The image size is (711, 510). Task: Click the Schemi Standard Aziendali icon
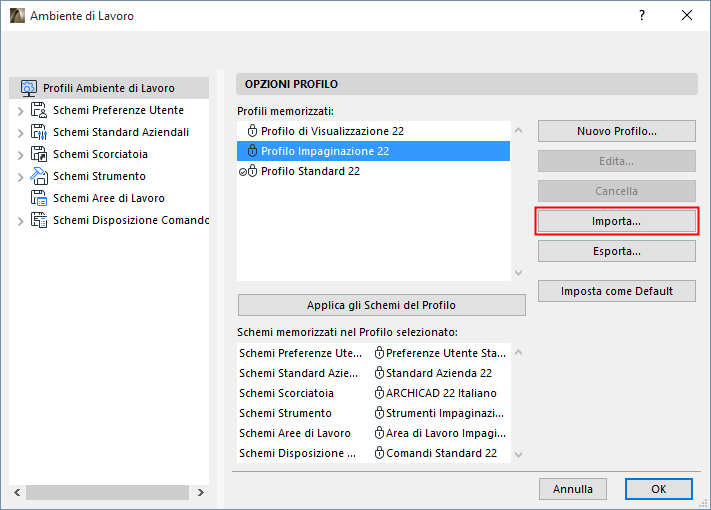coord(39,132)
